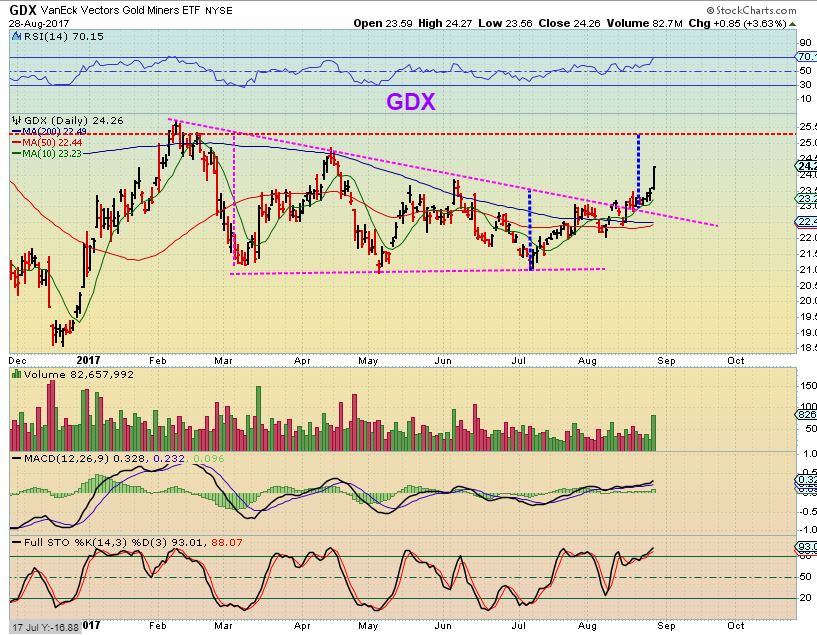
Task: Click the '25.5' price level on the right axis
Action: point(807,127)
